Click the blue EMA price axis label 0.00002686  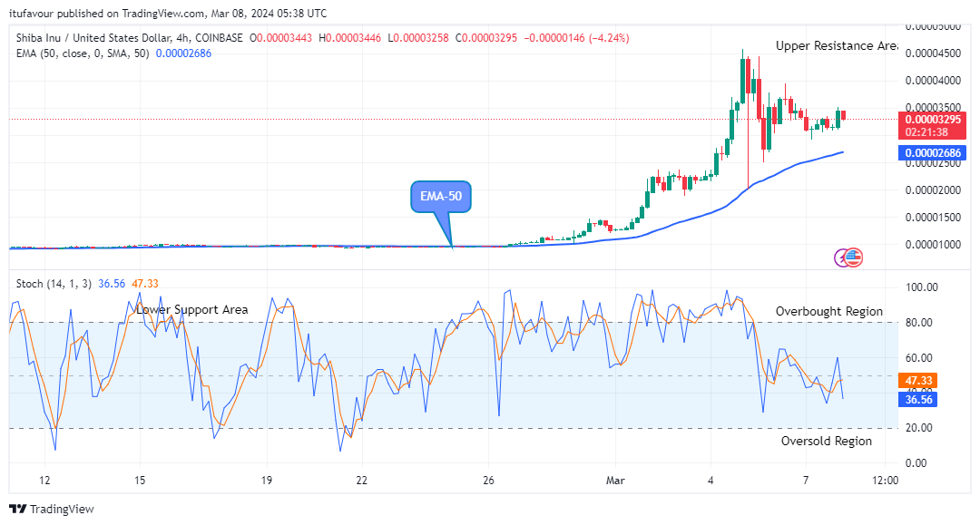click(x=933, y=153)
